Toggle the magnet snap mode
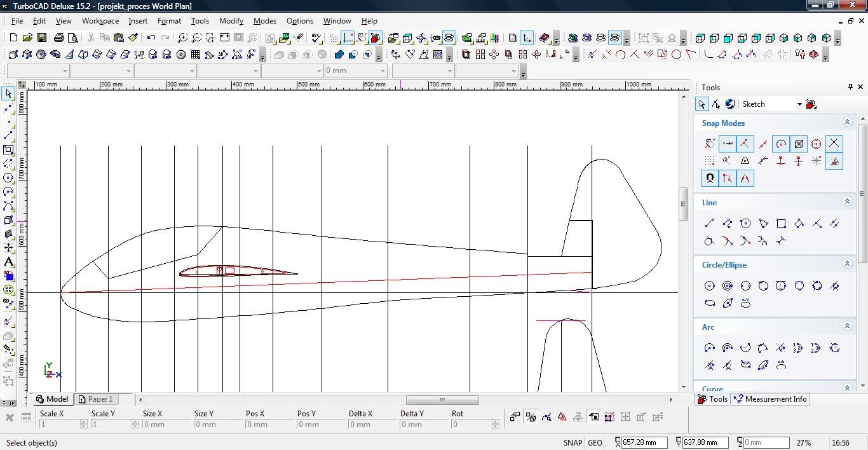This screenshot has width=868, height=450. tap(710, 179)
